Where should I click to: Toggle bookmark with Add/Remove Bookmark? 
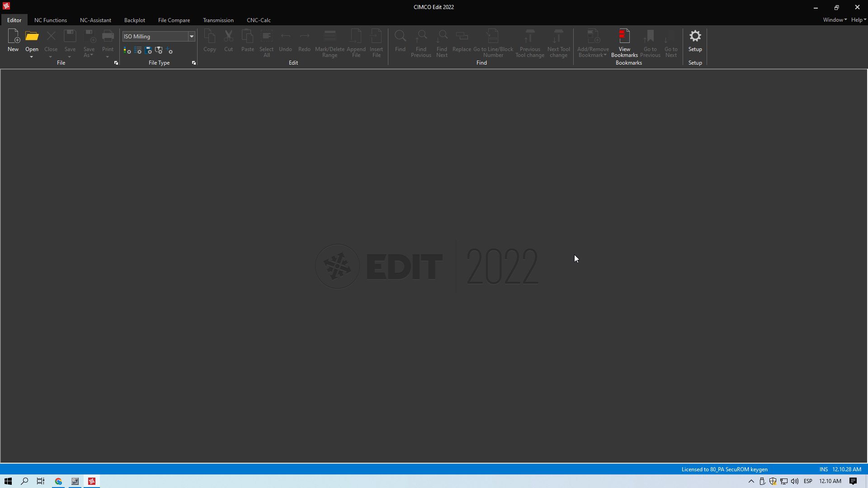(592, 43)
